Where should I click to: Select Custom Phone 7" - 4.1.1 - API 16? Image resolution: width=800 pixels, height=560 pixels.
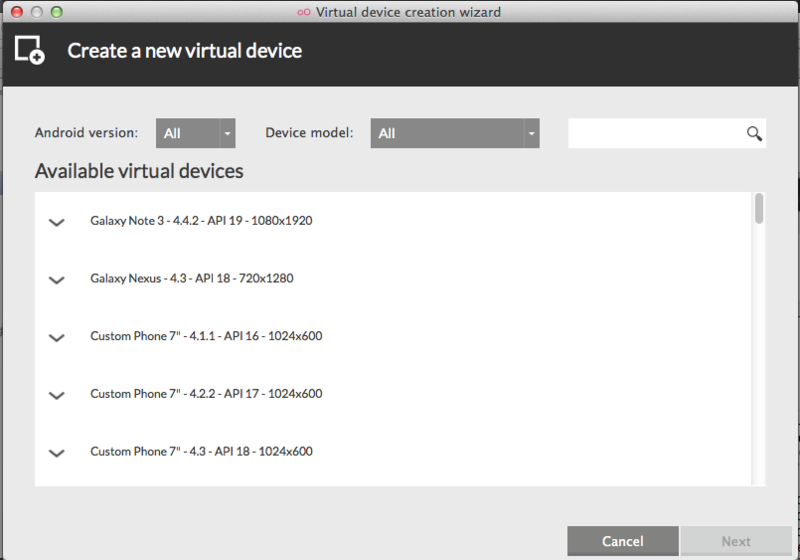point(206,336)
